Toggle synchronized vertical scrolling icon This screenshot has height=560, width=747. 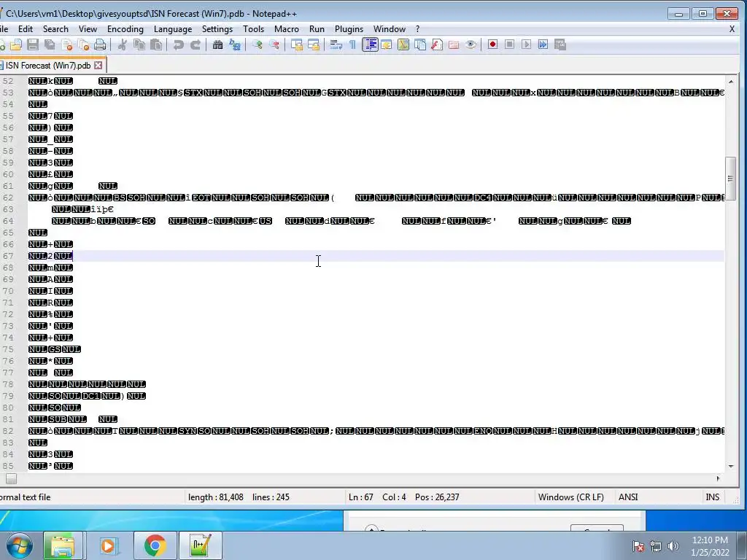point(297,44)
